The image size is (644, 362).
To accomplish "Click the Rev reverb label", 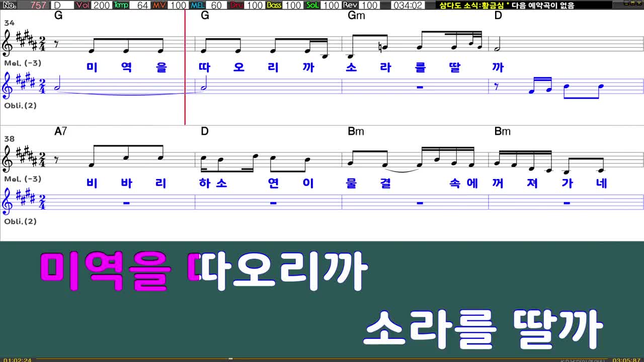I will (351, 5).
